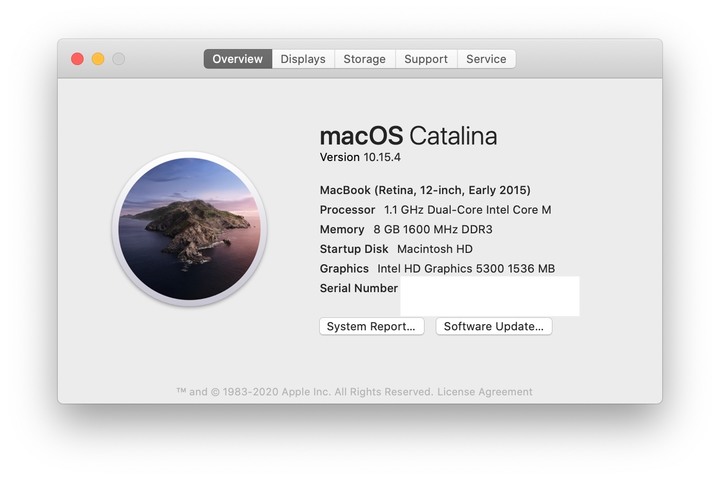Switch to the Support tab
The image size is (720, 480).
tap(426, 59)
